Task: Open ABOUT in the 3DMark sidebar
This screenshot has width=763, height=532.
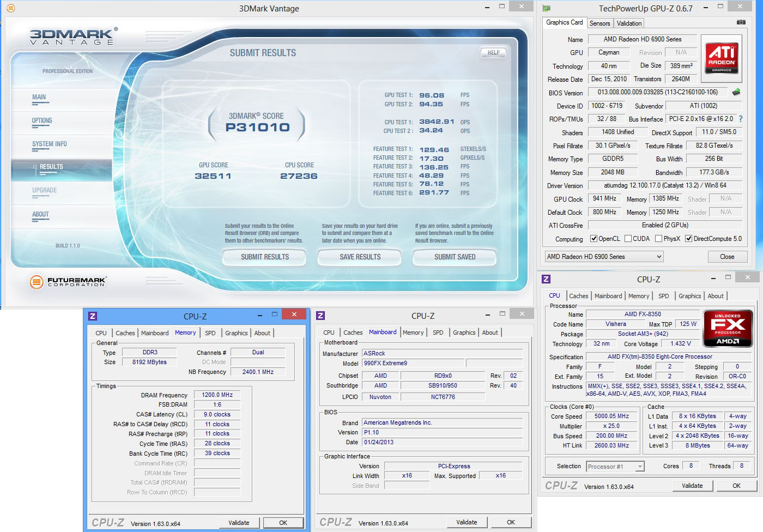Action: (40, 214)
